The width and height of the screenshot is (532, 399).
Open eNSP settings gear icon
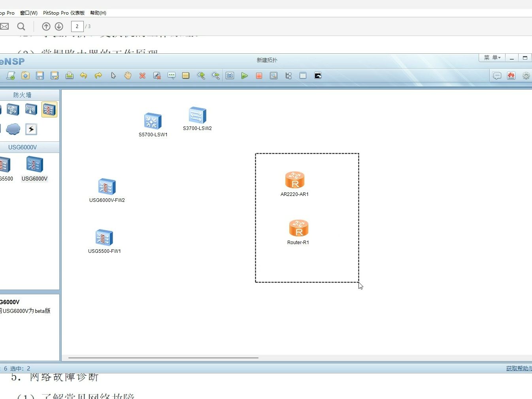[x=526, y=75]
